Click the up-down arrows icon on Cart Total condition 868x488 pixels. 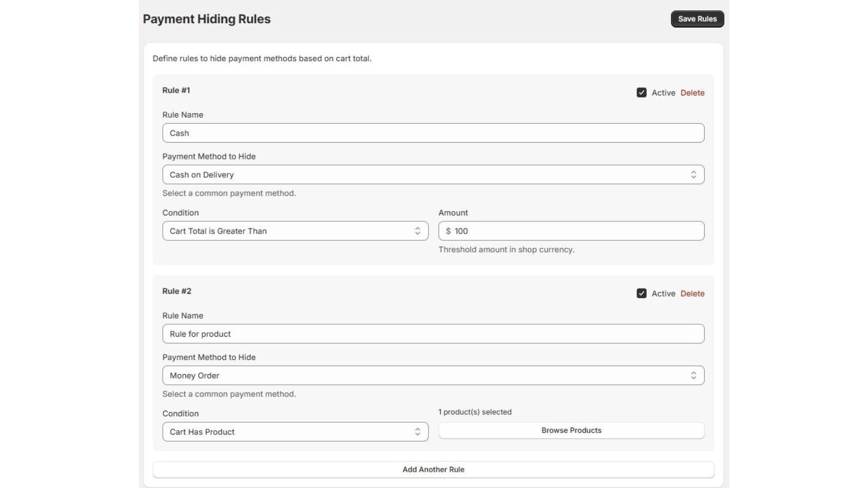click(x=417, y=231)
